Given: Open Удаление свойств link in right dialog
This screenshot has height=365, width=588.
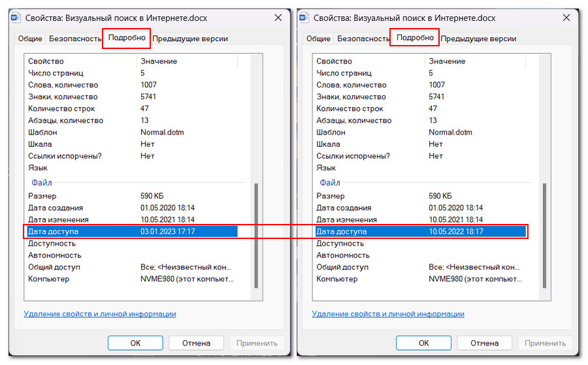Looking at the screenshot, I should pyautogui.click(x=388, y=313).
